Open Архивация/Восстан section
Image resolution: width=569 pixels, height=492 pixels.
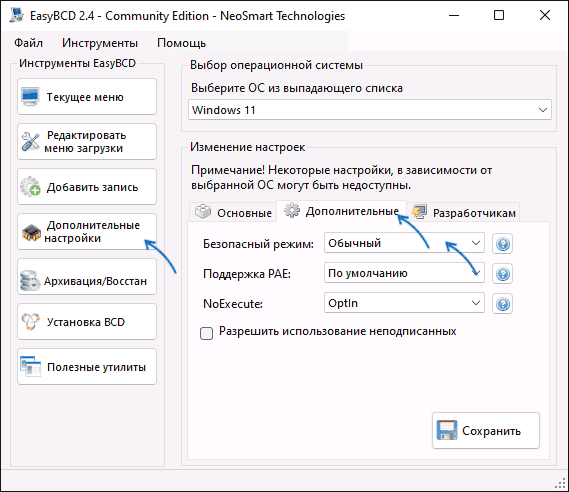point(87,276)
